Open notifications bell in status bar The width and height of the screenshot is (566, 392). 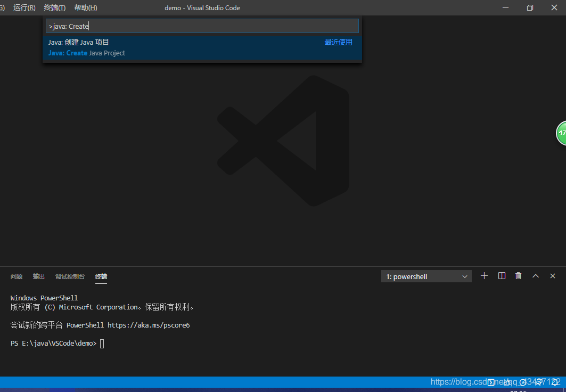coord(555,382)
